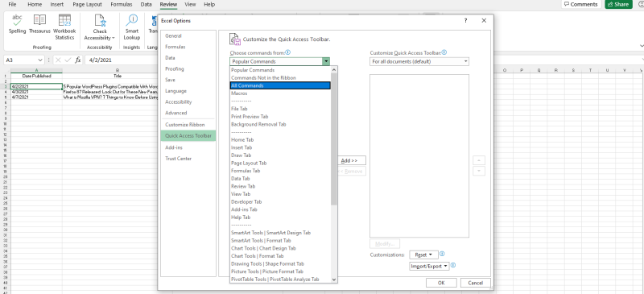Open the General options category

(188, 36)
